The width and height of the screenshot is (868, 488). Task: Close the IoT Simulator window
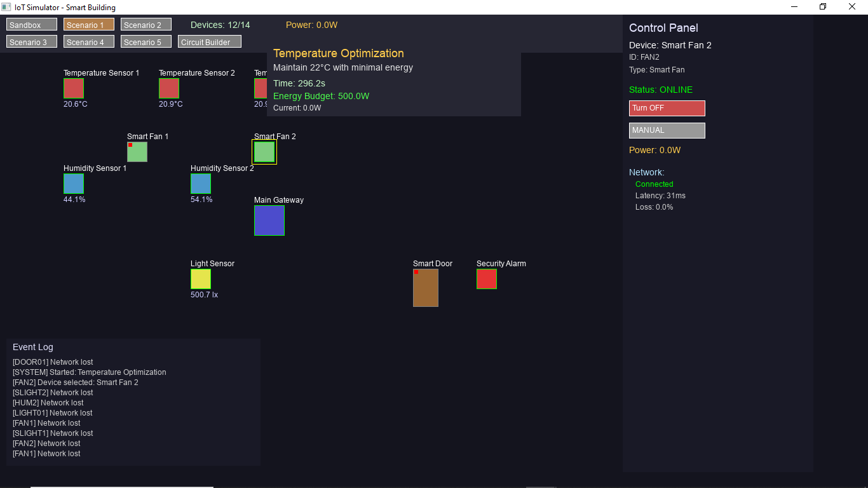[852, 7]
